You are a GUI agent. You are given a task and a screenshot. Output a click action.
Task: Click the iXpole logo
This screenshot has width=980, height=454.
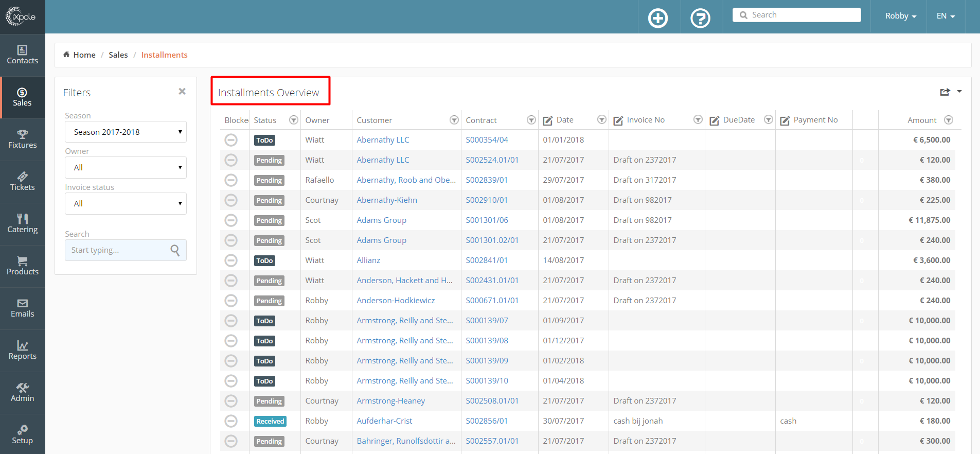21,16
